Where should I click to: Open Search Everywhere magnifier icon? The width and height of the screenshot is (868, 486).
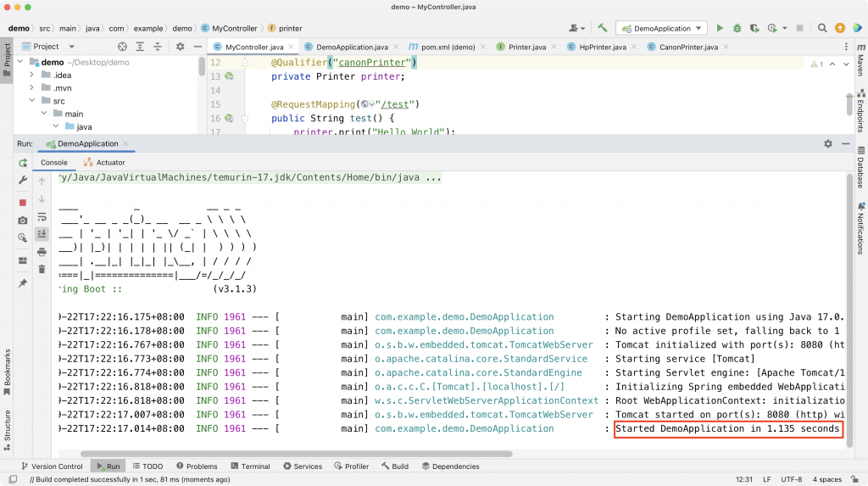click(822, 28)
